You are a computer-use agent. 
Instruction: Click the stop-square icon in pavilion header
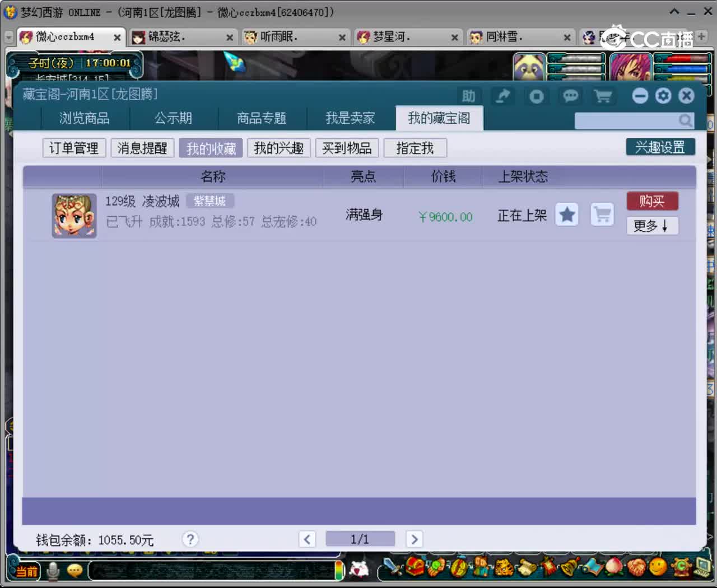(x=537, y=96)
